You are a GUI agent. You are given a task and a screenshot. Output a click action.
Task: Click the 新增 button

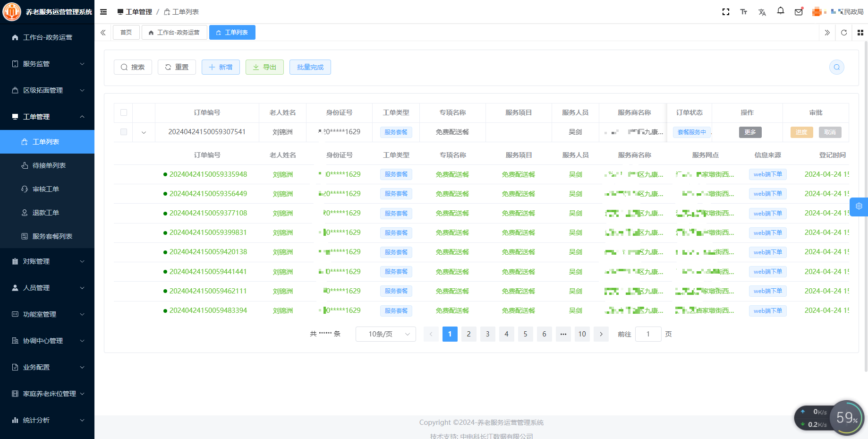[221, 67]
